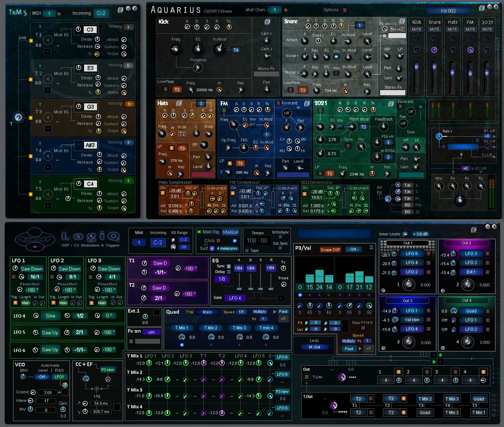Click the purple T.Out knob in LogiQ
Screen dimensions: 504x427
click(334, 405)
